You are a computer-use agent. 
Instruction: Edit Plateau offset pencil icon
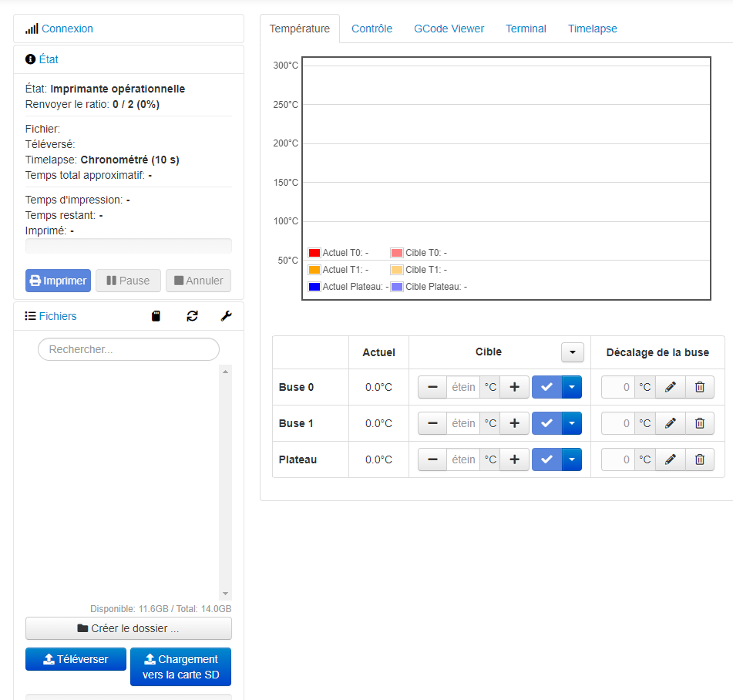671,459
